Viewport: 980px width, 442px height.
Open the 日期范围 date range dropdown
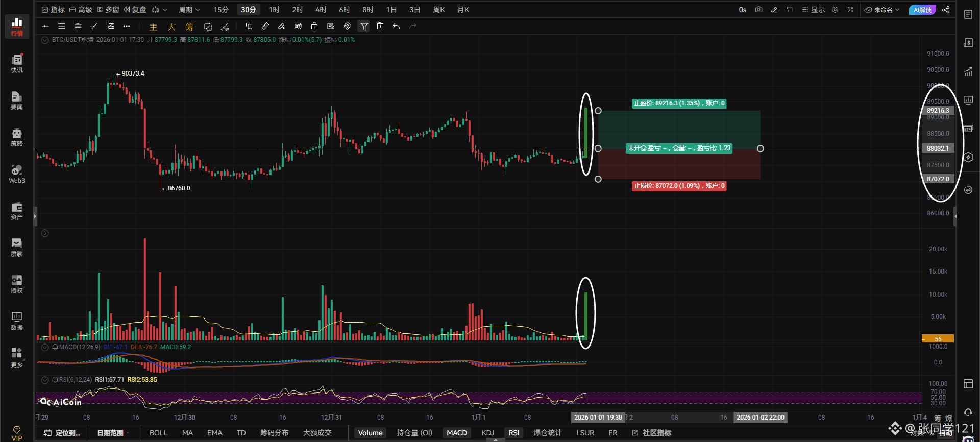click(113, 433)
